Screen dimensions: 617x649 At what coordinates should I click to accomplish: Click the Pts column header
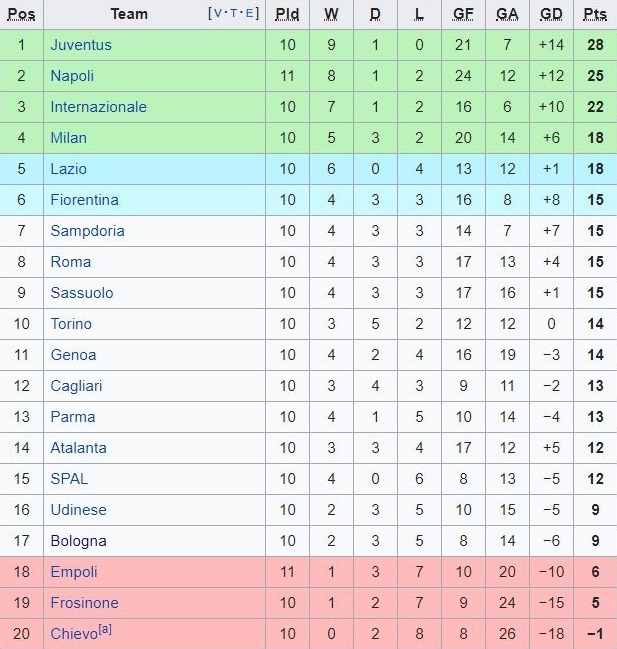595,14
